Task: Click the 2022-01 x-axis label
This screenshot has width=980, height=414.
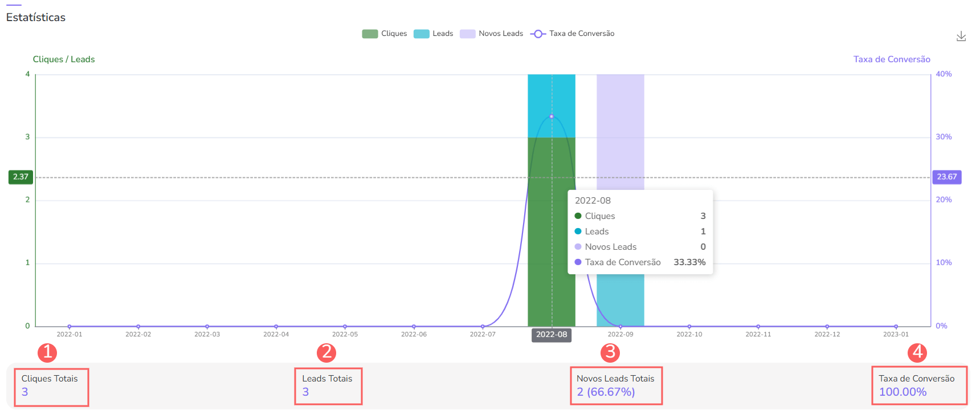Action: click(x=70, y=335)
